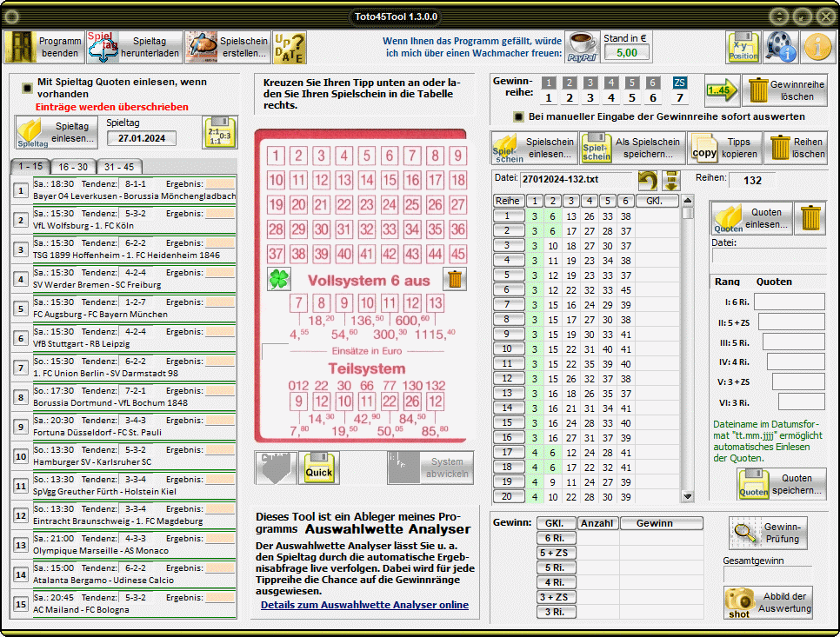Click the 6 Ri. prize class button
840x637 pixels.
click(x=556, y=538)
